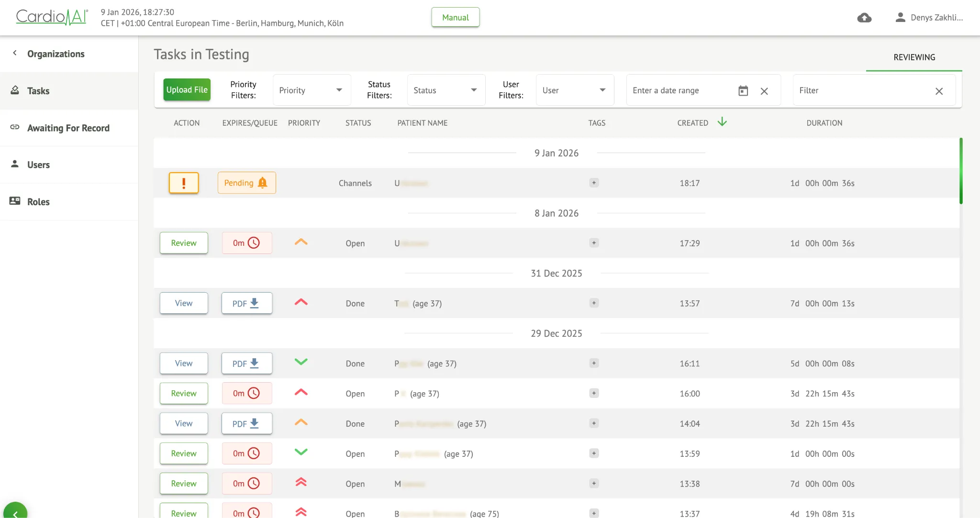The width and height of the screenshot is (980, 518).
Task: Go back to Organizations
Action: point(69,54)
